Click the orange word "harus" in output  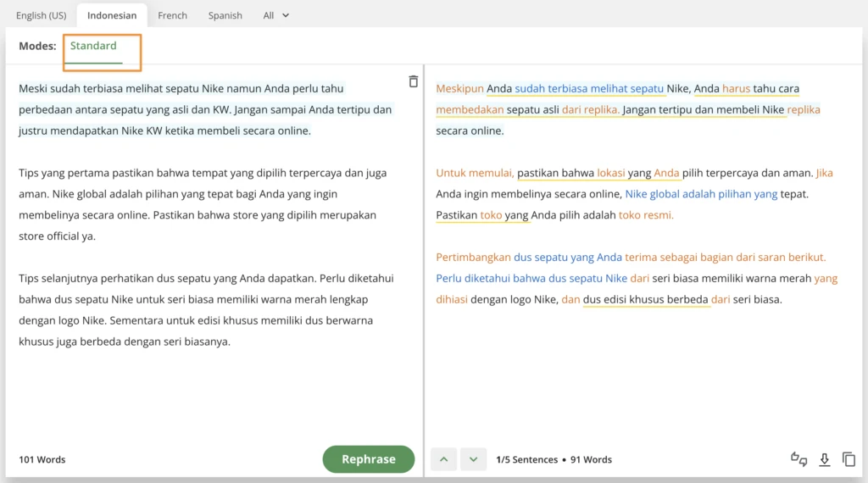[x=737, y=88]
